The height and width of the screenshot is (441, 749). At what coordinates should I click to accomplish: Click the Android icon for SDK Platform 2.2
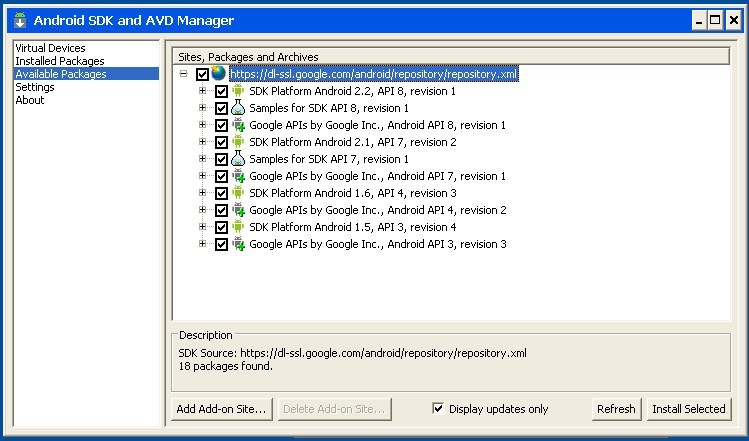coord(238,91)
